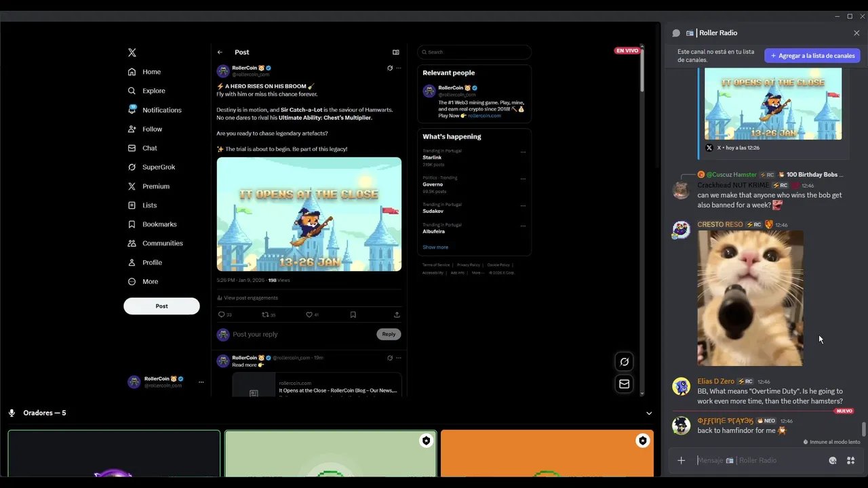Viewport: 868px width, 488px height.
Task: Click Elias D Zero's avatar in chat
Action: [x=681, y=386]
